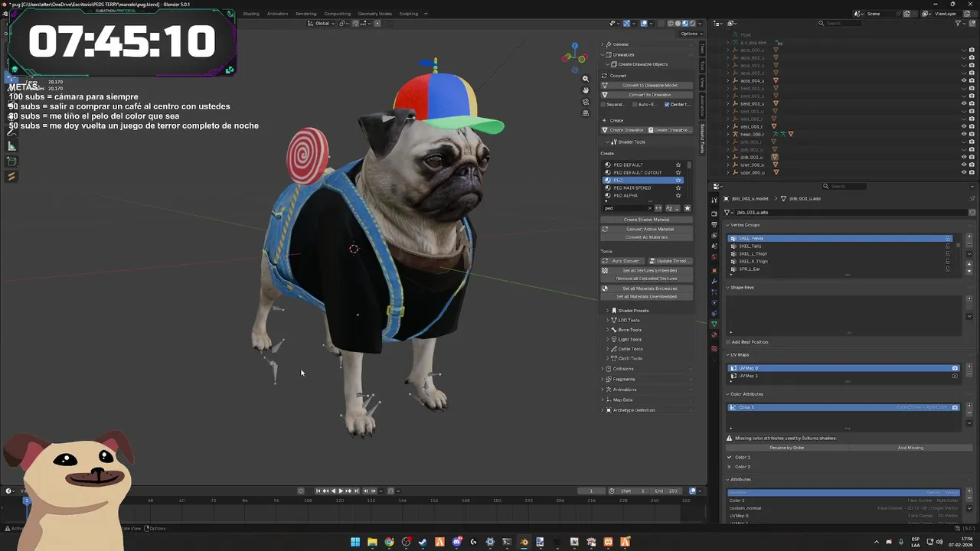
Task: Click star favorite icon for PED DEFAULT shader
Action: (x=678, y=165)
